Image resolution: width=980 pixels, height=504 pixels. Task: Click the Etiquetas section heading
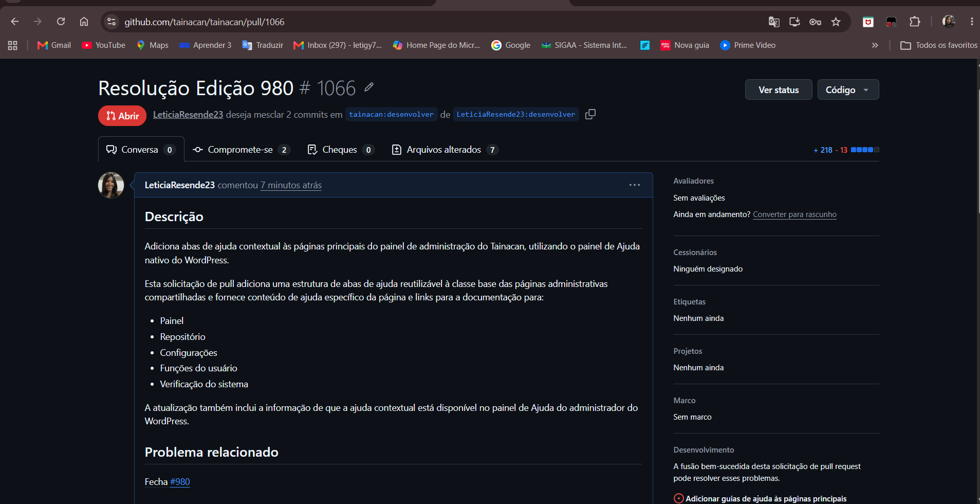[x=690, y=302]
